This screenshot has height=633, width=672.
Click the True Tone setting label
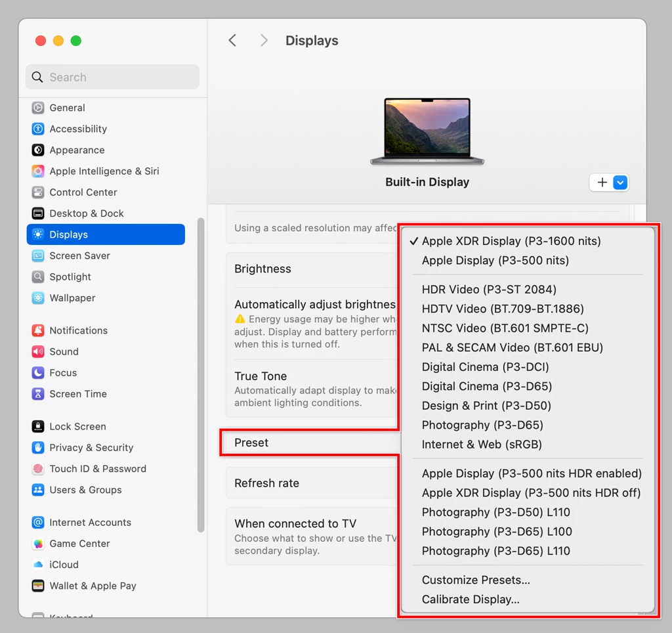[261, 376]
